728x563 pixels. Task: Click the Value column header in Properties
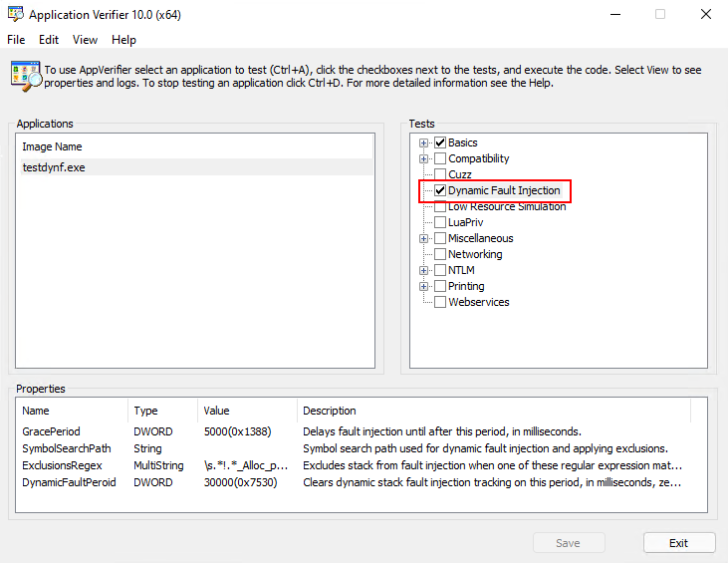247,411
